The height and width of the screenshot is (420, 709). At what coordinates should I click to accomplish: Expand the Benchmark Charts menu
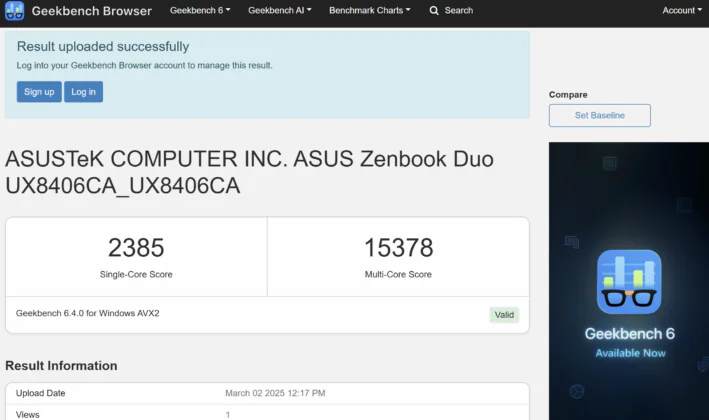[x=369, y=10]
